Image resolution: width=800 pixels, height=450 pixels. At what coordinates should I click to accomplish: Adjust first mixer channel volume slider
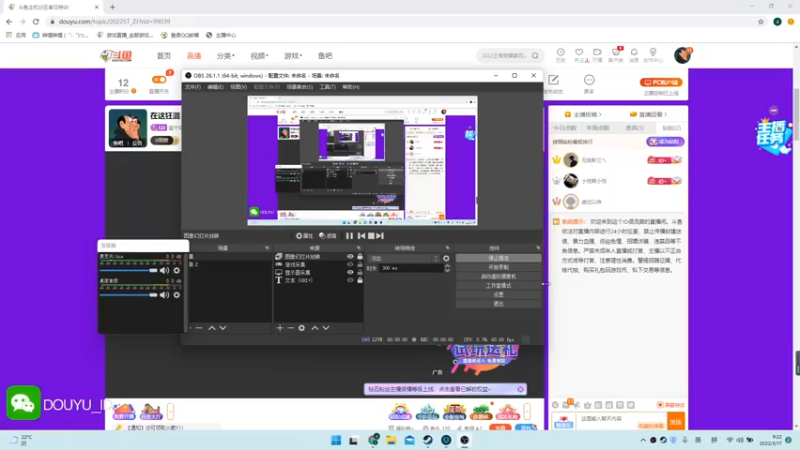click(x=129, y=270)
